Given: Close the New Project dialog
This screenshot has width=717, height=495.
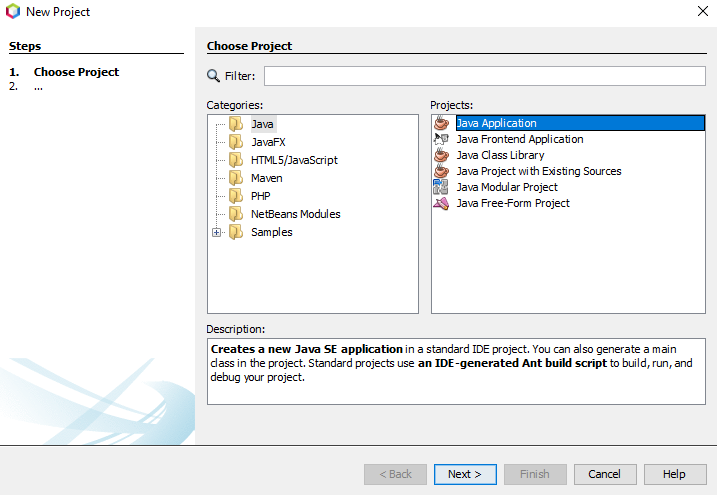Looking at the screenshot, I should (703, 11).
